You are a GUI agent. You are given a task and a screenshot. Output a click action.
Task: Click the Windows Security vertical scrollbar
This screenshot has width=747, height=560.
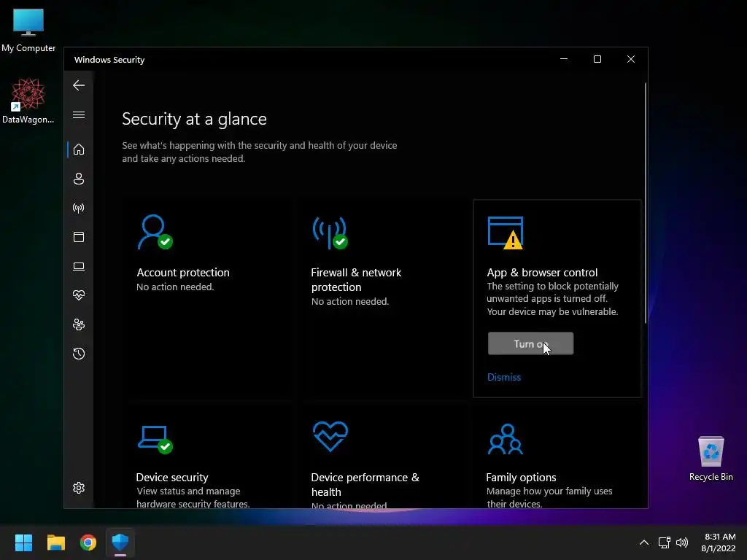(646, 203)
